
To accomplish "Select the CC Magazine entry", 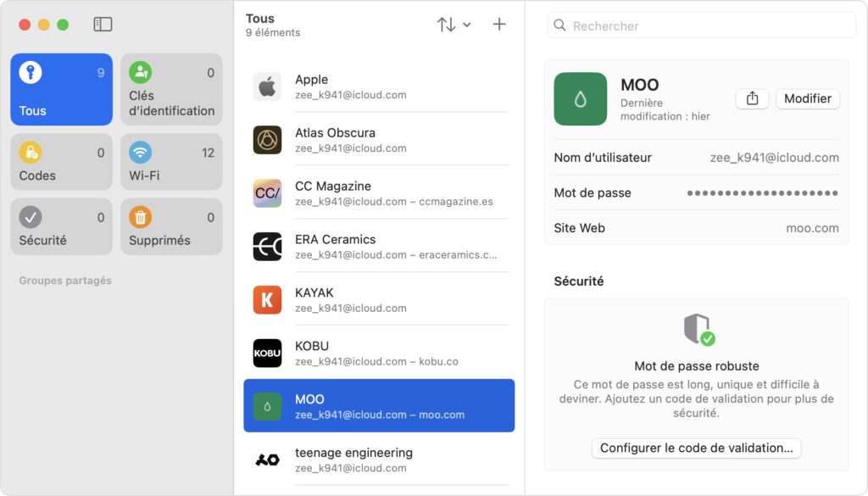I will (379, 193).
